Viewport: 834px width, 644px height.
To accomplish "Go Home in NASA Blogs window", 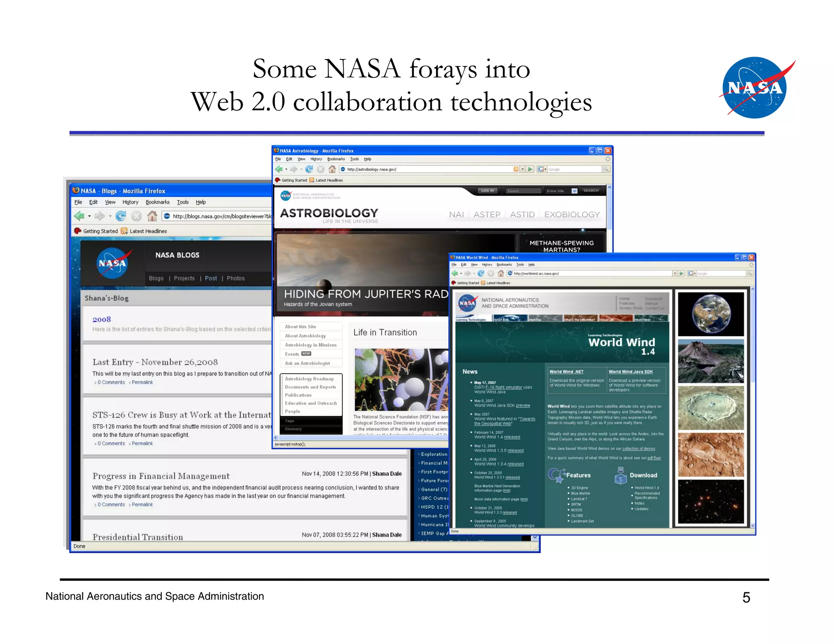I will click(152, 216).
